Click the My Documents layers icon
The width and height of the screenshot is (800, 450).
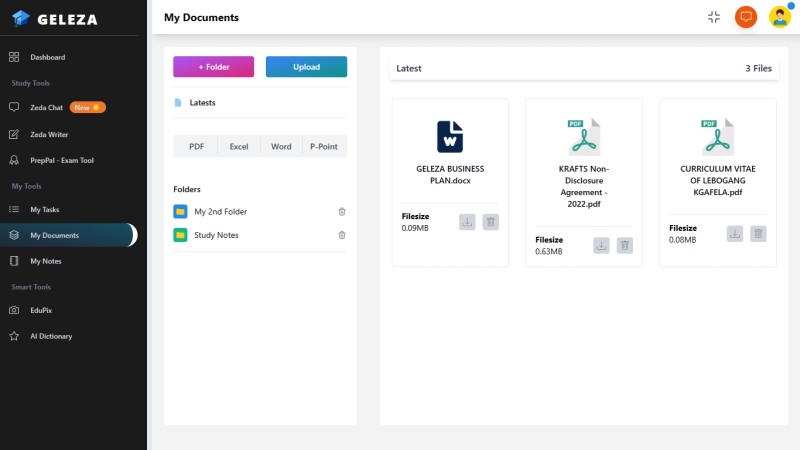pyautogui.click(x=14, y=235)
